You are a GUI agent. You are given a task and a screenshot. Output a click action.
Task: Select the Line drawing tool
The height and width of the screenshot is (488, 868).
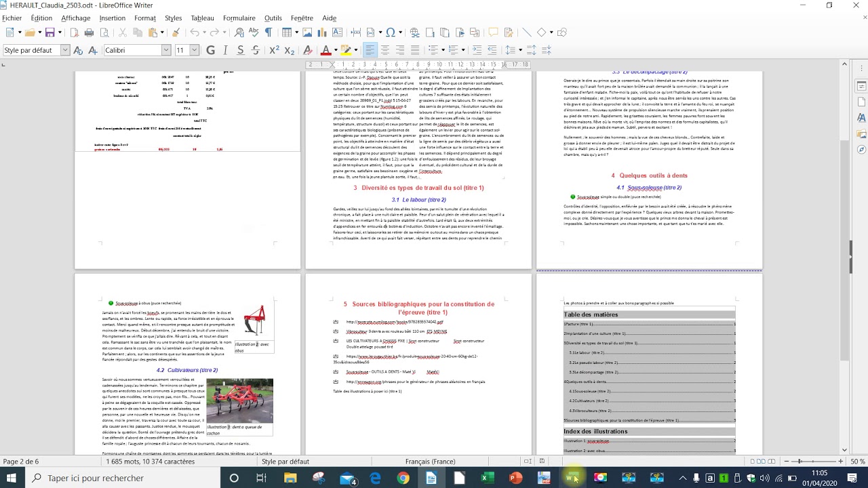click(x=526, y=33)
